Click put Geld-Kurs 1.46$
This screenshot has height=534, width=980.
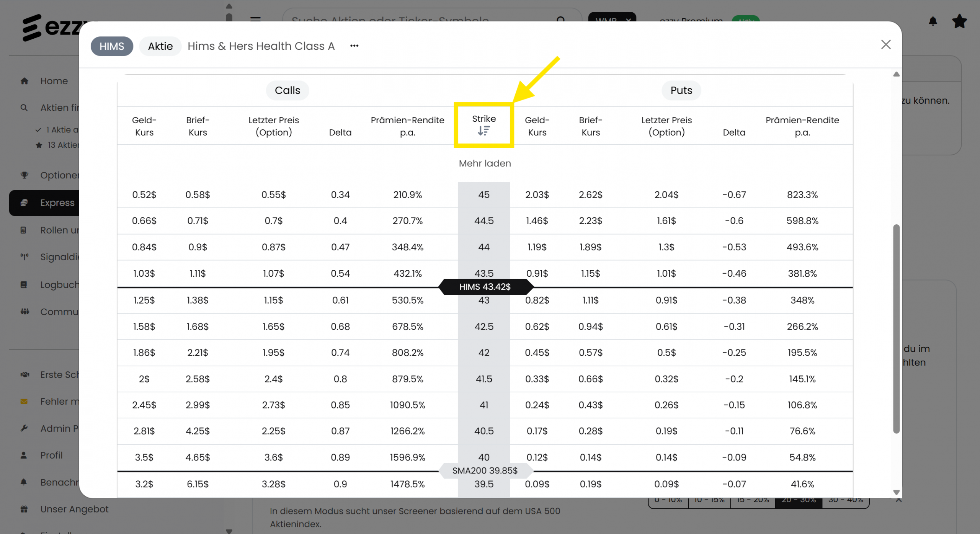tap(537, 221)
